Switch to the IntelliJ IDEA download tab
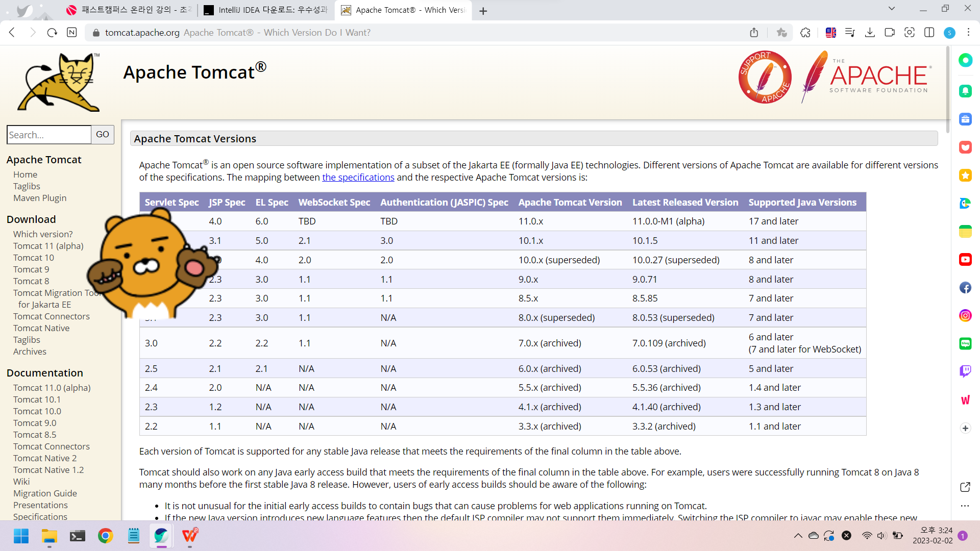The image size is (980, 551). point(265,10)
